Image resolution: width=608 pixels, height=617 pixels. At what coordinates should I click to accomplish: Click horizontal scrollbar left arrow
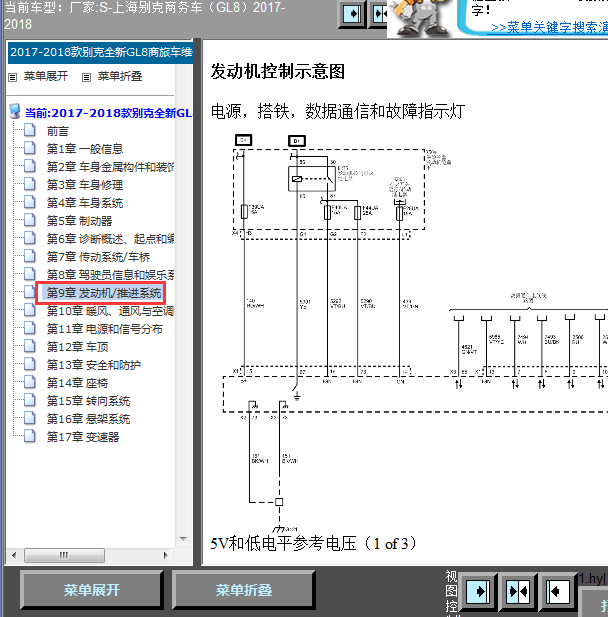click(x=14, y=555)
